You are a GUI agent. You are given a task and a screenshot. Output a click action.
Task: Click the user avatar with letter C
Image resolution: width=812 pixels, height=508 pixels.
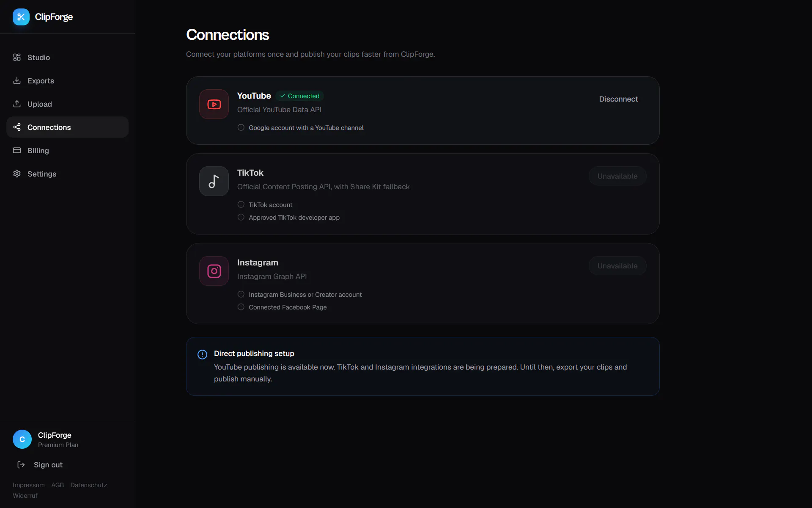pyautogui.click(x=22, y=439)
